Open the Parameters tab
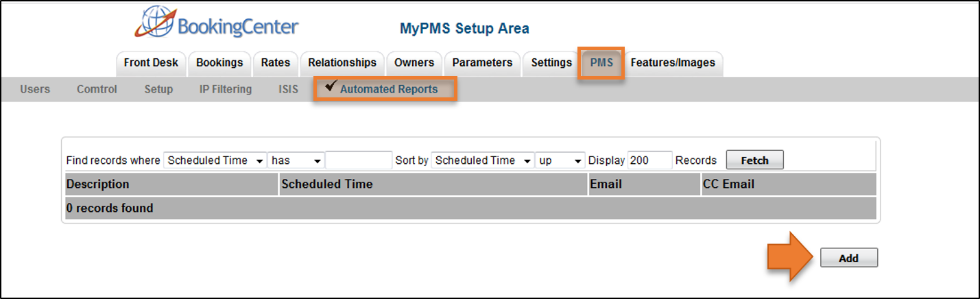 click(x=482, y=63)
